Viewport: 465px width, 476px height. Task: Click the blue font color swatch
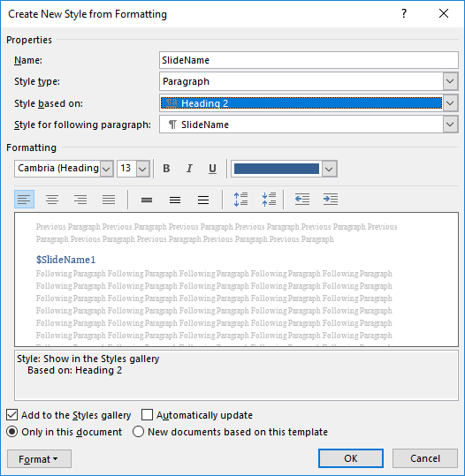pyautogui.click(x=277, y=169)
